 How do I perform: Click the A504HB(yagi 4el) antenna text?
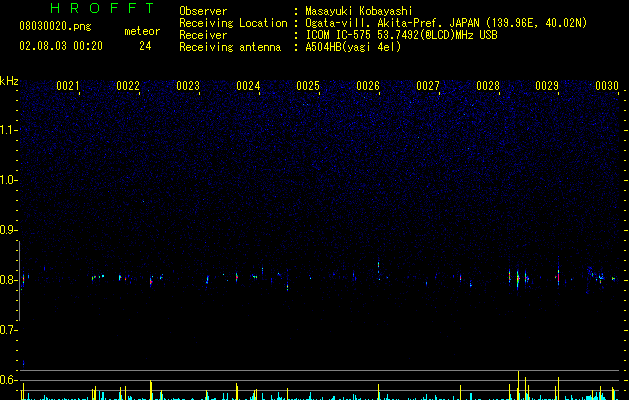click(353, 47)
